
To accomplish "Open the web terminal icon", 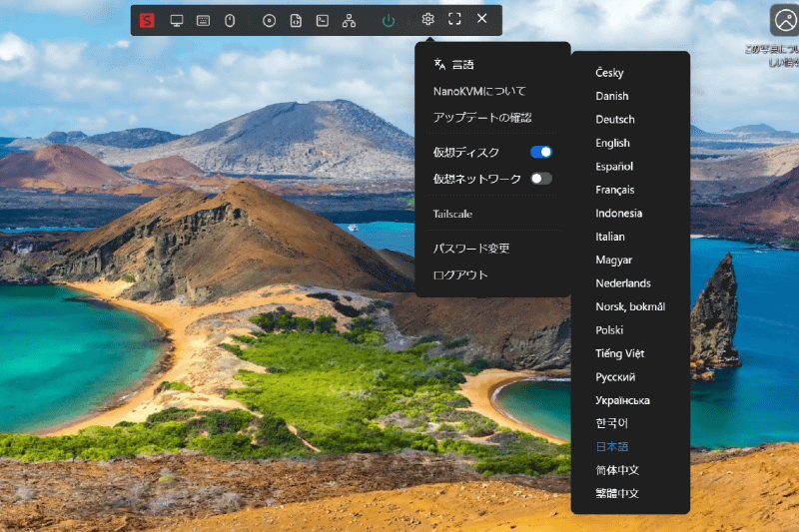I will [322, 20].
